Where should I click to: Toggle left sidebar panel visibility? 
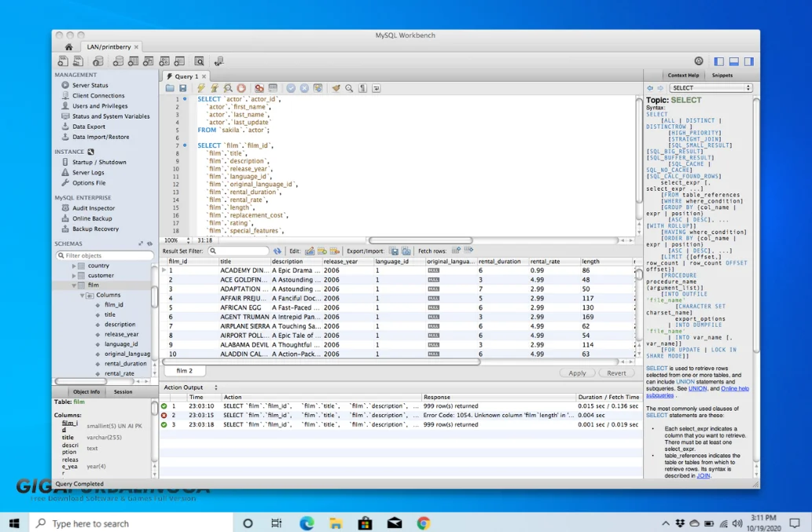click(718, 61)
